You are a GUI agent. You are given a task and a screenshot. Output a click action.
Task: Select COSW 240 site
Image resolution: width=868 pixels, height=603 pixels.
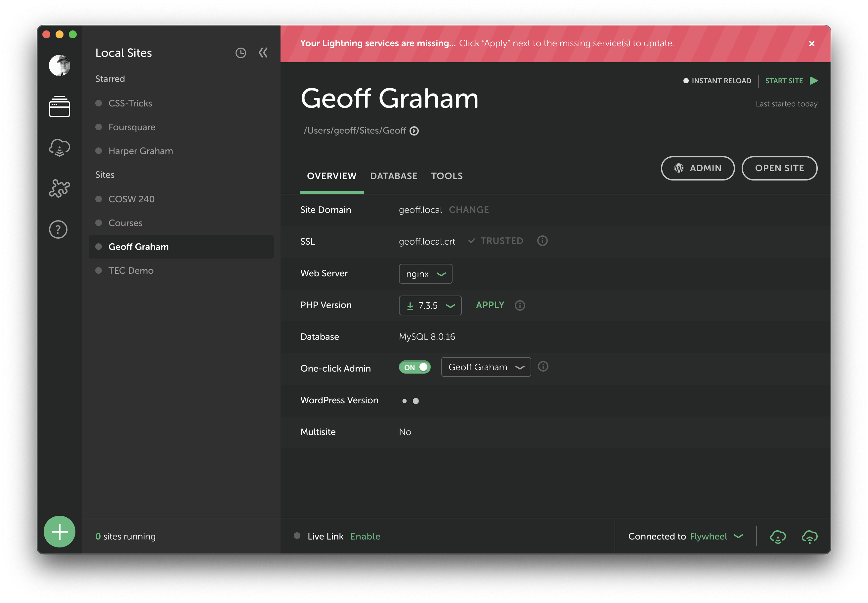(131, 199)
